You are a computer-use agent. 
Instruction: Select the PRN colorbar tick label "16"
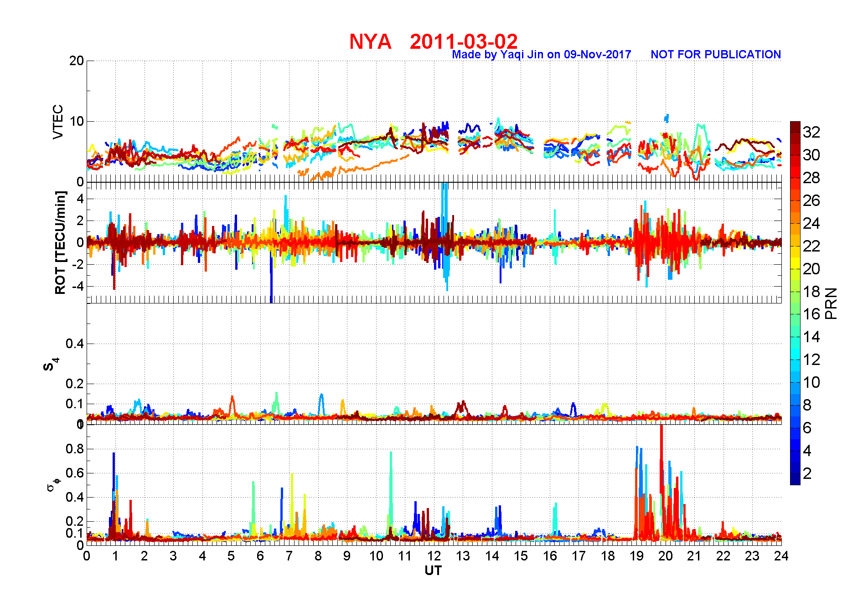coord(811,314)
